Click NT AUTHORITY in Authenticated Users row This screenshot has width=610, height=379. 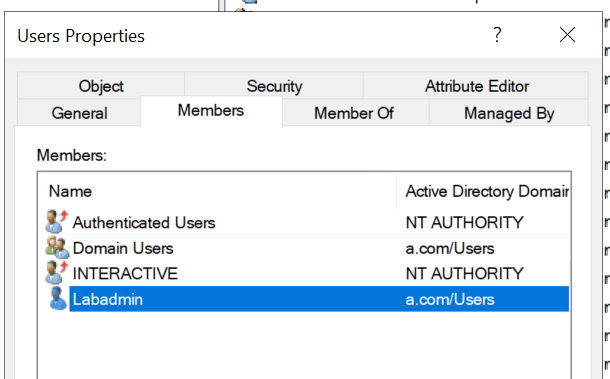(x=465, y=223)
